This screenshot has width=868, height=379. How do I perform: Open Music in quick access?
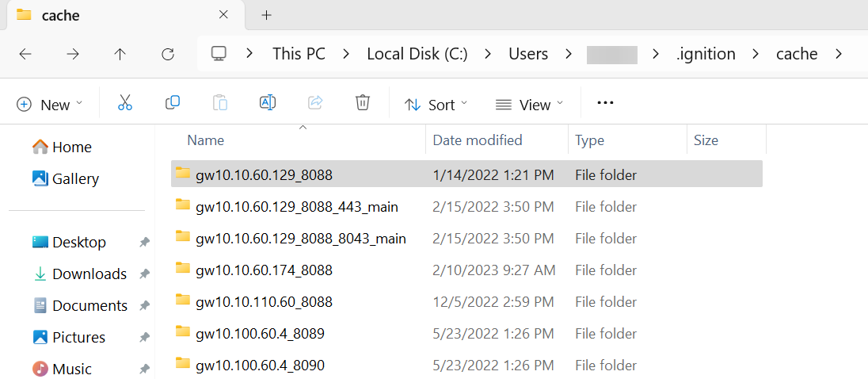(62, 369)
